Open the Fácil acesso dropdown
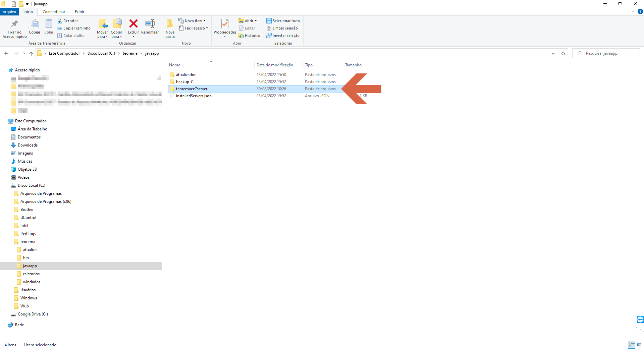The height and width of the screenshot is (349, 644). 194,28
